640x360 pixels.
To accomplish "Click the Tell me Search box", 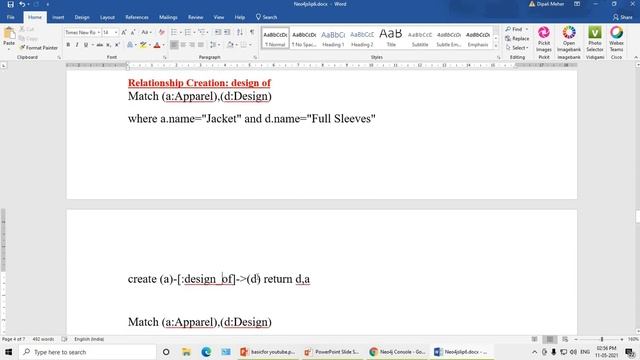I will coord(266,17).
